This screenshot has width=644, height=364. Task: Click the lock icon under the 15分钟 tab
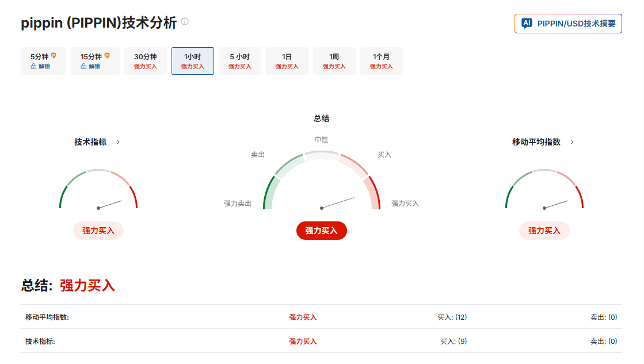click(x=83, y=66)
